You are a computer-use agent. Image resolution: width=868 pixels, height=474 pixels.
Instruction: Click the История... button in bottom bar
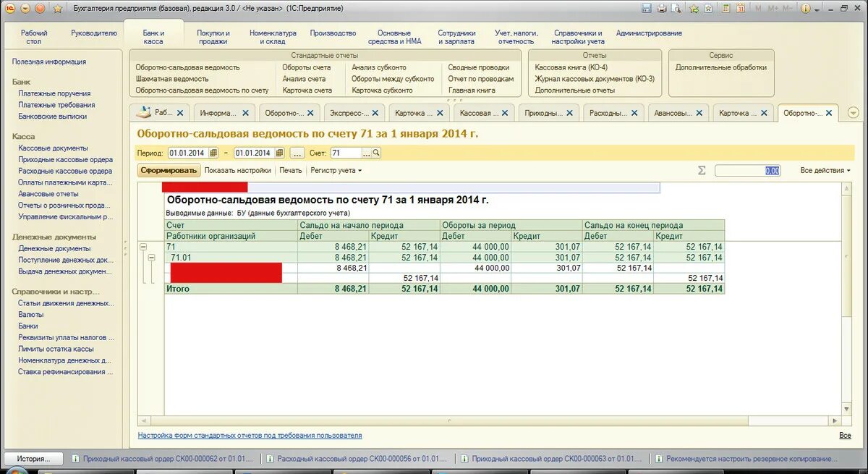(x=34, y=459)
